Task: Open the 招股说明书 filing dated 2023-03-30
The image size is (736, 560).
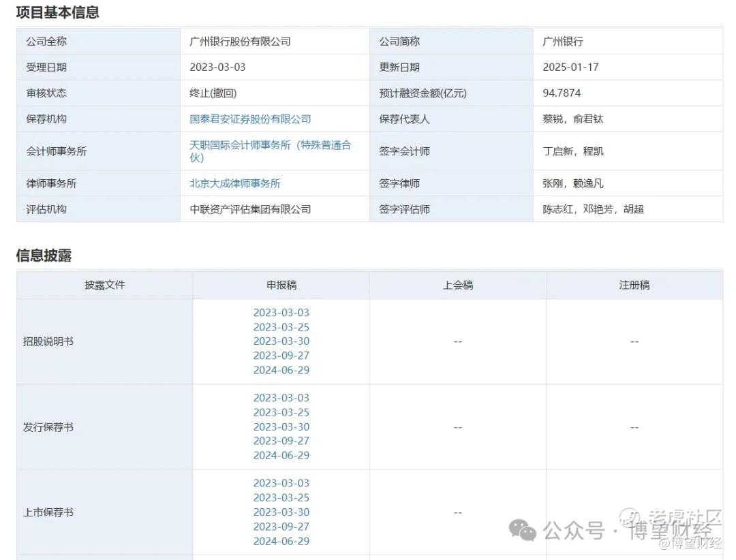Action: click(281, 341)
